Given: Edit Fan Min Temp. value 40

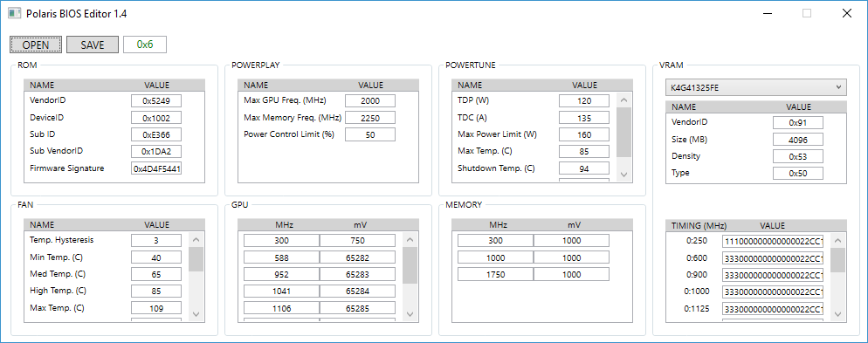Looking at the screenshot, I should (156, 257).
